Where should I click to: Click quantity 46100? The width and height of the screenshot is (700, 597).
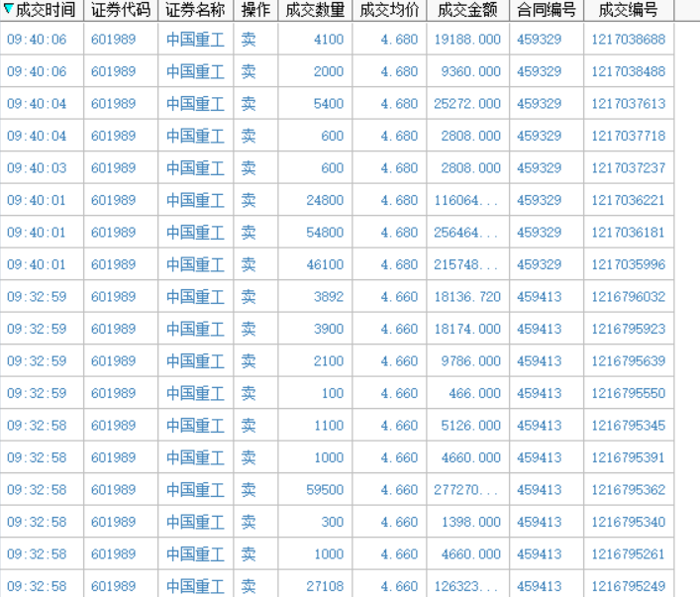click(x=325, y=264)
